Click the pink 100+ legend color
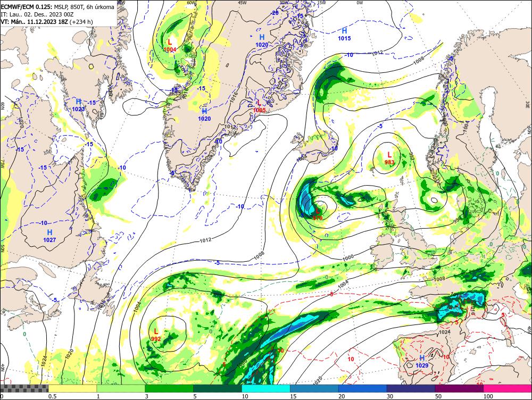The width and height of the screenshot is (532, 400). 508,389
